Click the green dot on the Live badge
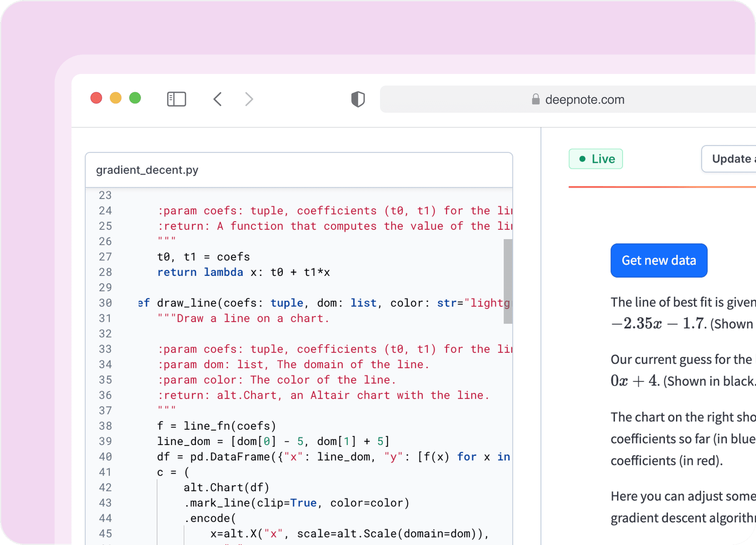This screenshot has height=545, width=756. [582, 159]
